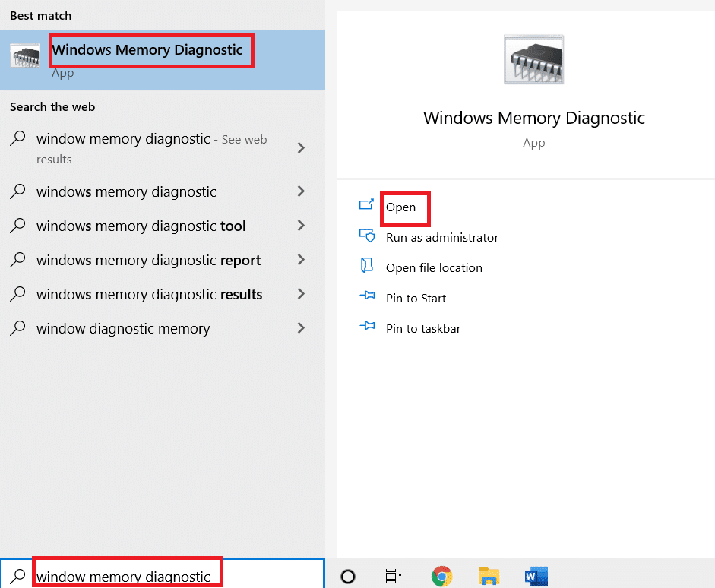Open Google Chrome from the taskbar
The height and width of the screenshot is (588, 715).
pos(441,575)
